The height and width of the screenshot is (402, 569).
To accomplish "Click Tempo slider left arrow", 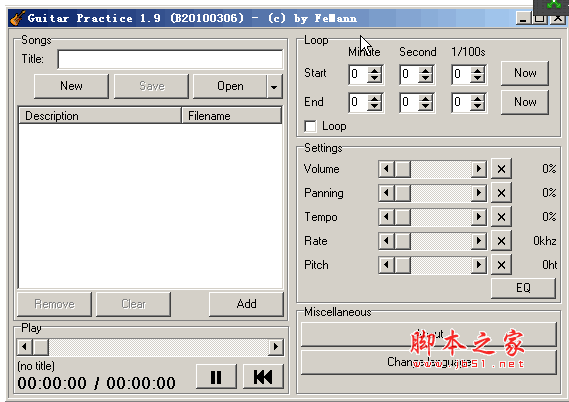I will (386, 217).
